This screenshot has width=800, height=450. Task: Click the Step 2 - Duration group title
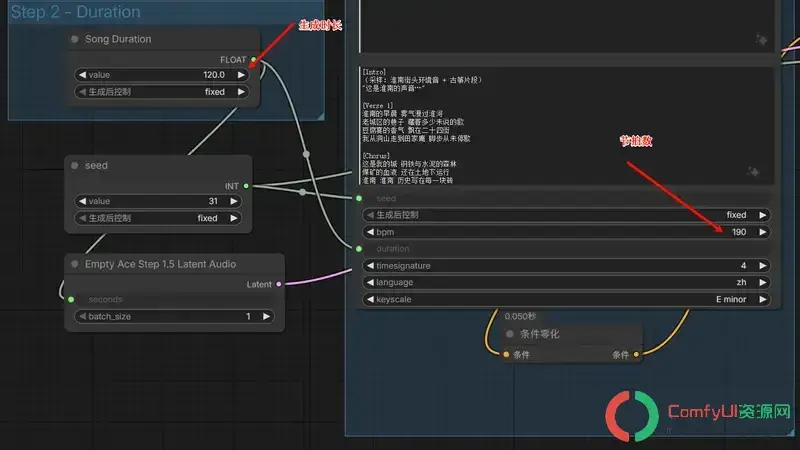pyautogui.click(x=76, y=12)
